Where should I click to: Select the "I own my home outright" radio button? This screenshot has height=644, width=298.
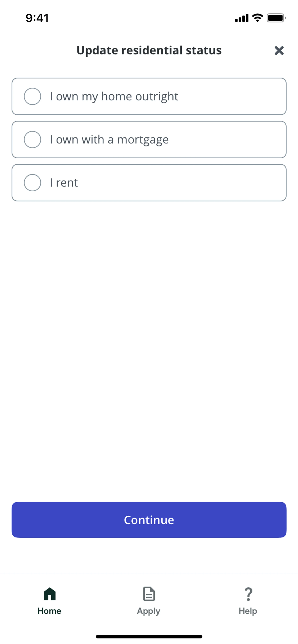(33, 97)
